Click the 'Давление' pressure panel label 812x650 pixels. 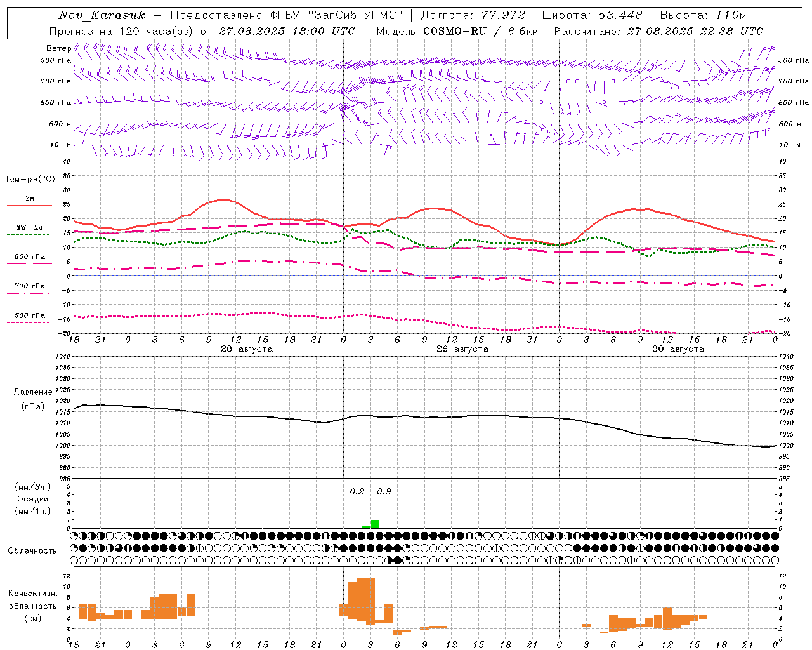click(x=33, y=392)
